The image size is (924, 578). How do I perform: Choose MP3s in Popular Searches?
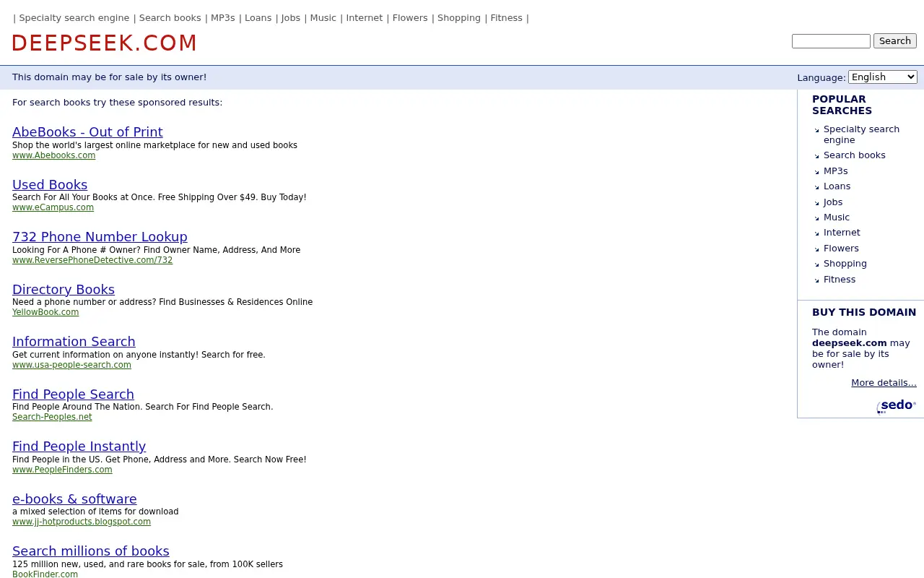835,171
